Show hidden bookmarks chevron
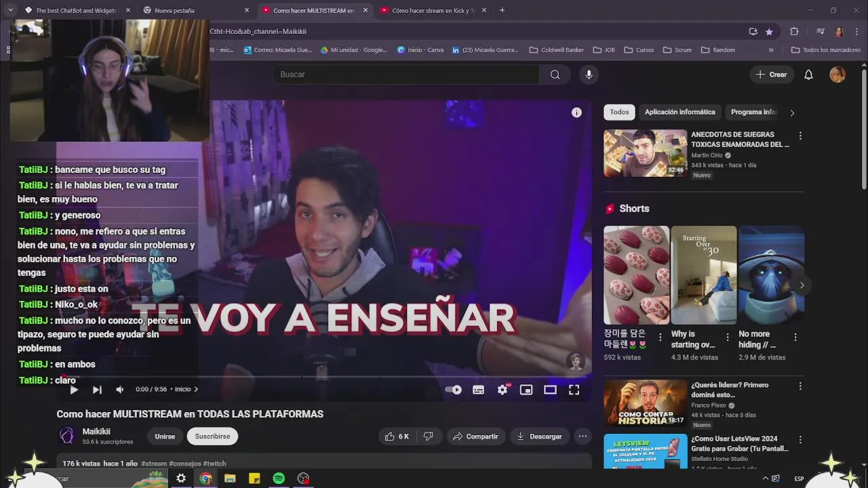 771,50
